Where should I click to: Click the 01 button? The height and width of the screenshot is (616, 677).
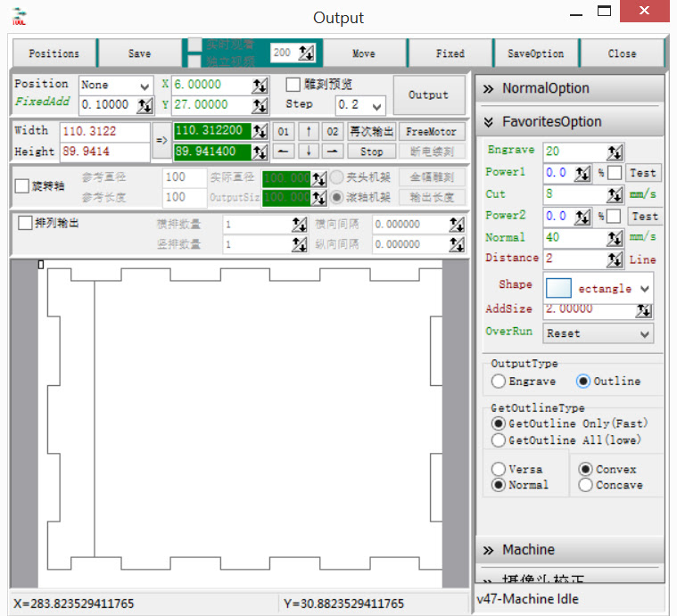point(284,131)
